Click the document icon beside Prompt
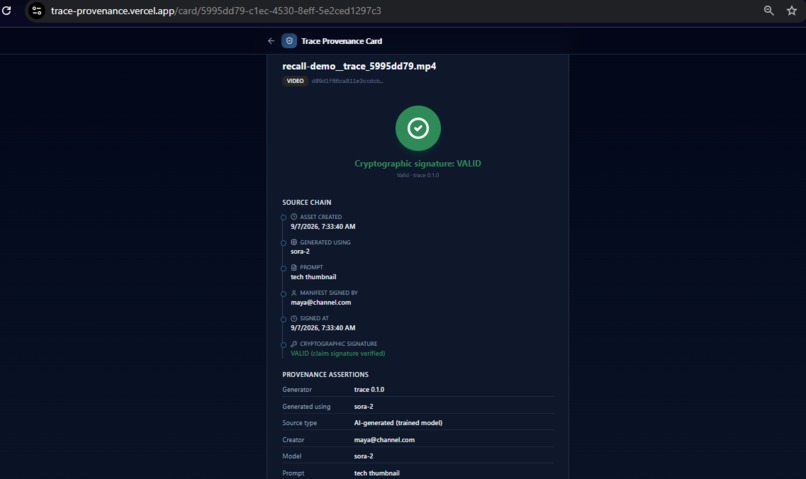 tap(294, 267)
